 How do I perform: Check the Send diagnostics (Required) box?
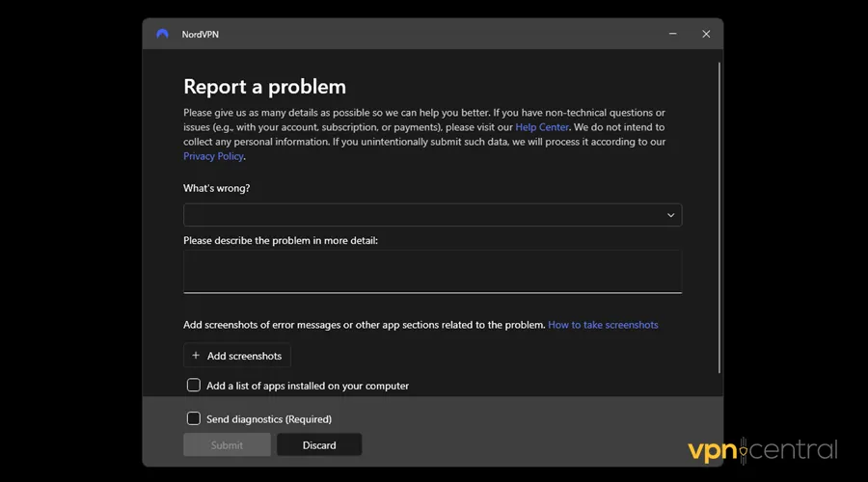pyautogui.click(x=194, y=419)
